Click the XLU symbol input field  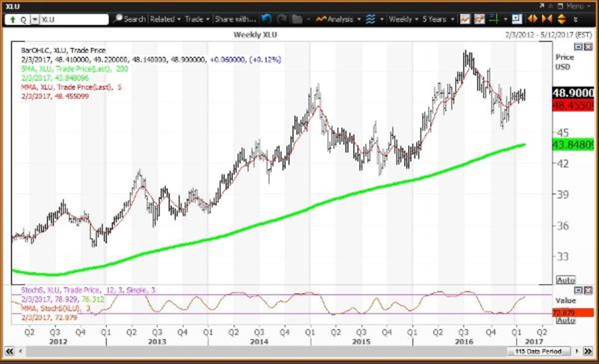click(x=73, y=20)
